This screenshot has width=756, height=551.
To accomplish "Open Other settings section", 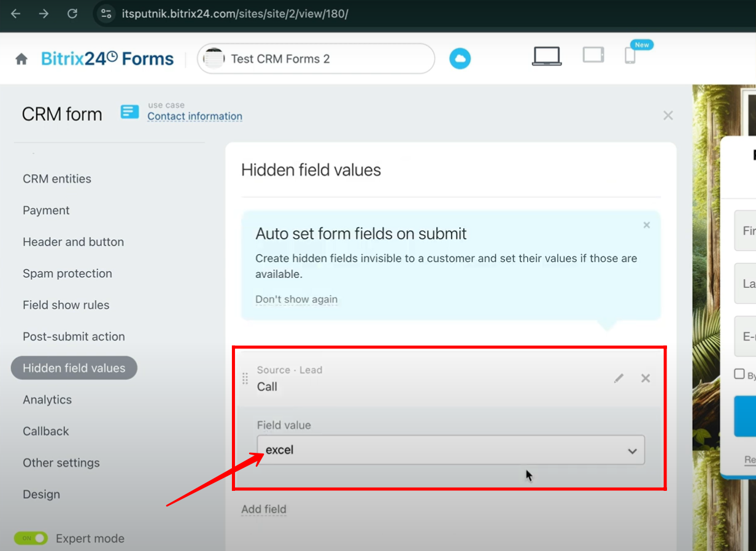I will pos(61,463).
